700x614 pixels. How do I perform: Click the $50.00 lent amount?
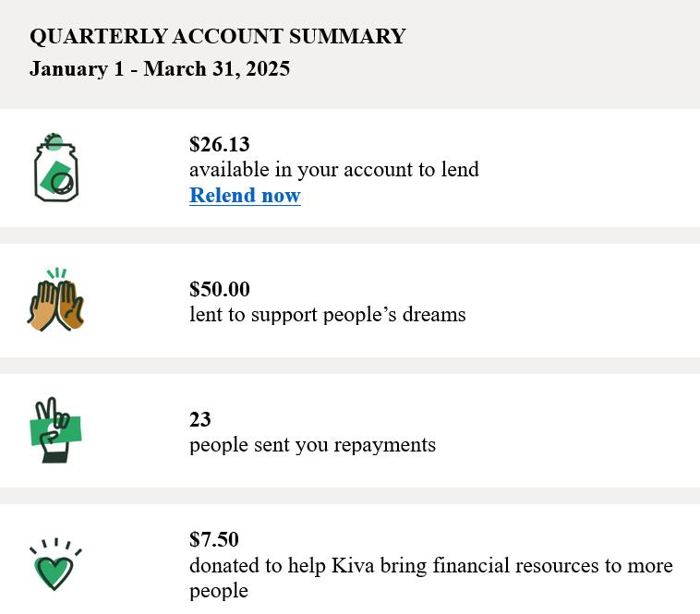click(x=219, y=289)
